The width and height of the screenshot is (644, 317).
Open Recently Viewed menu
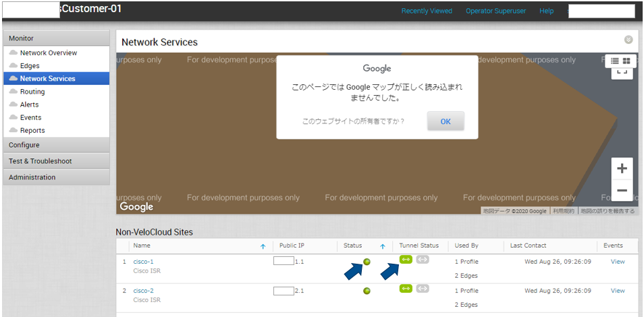427,11
